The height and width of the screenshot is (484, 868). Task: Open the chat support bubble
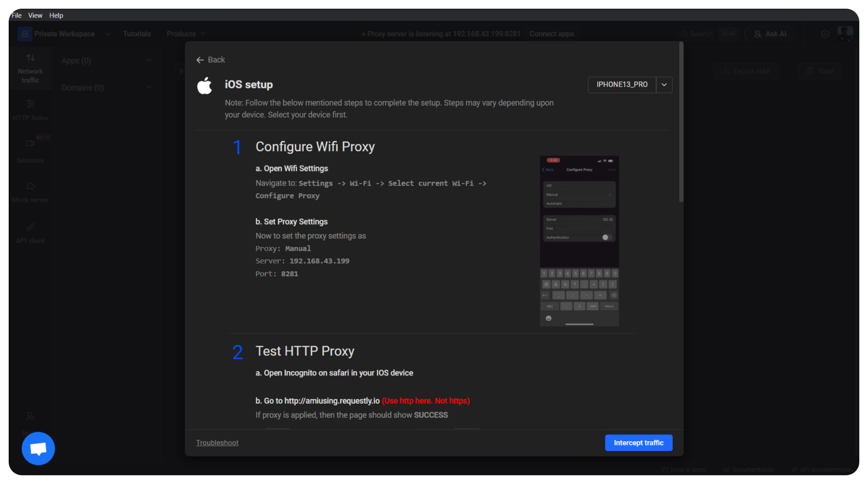pos(39,449)
